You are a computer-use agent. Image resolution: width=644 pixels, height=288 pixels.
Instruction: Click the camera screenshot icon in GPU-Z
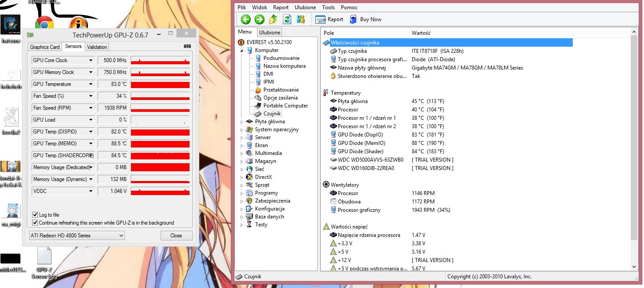187,46
